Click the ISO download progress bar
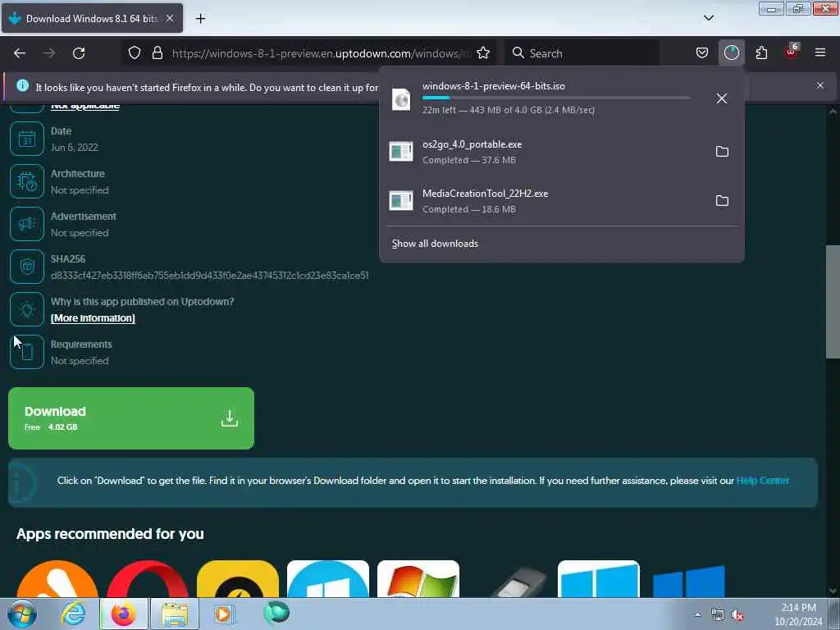The height and width of the screenshot is (630, 840). click(x=556, y=98)
